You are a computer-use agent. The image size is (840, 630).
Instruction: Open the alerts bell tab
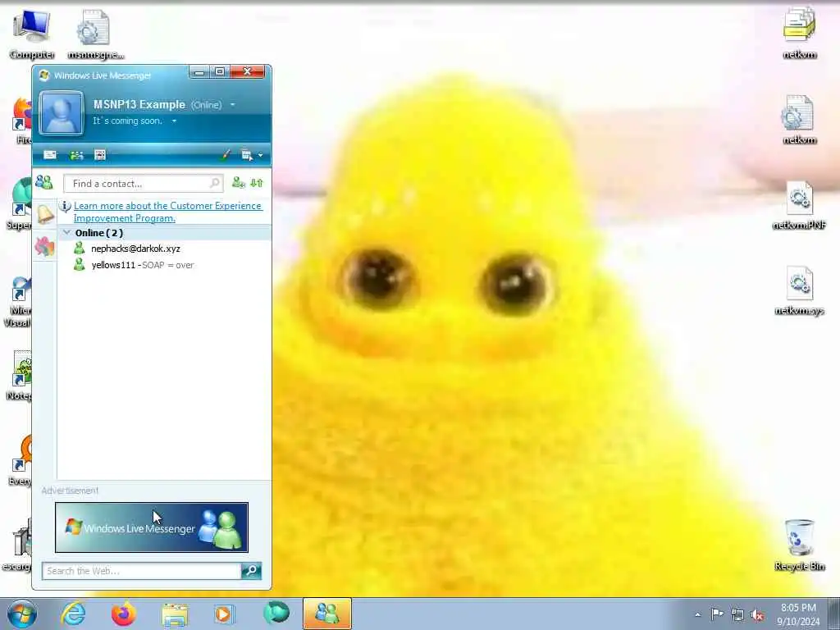pos(45,214)
